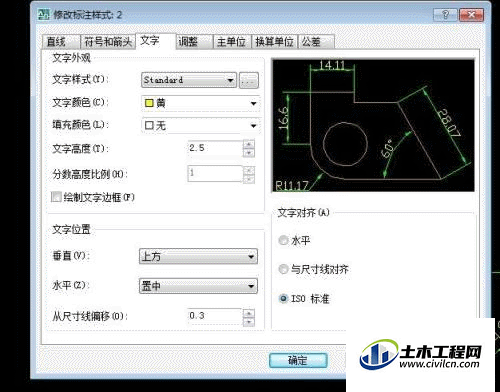Open the 垂直 dropdown set to 上方
Viewport: 500px width, 392px height.
click(x=198, y=257)
